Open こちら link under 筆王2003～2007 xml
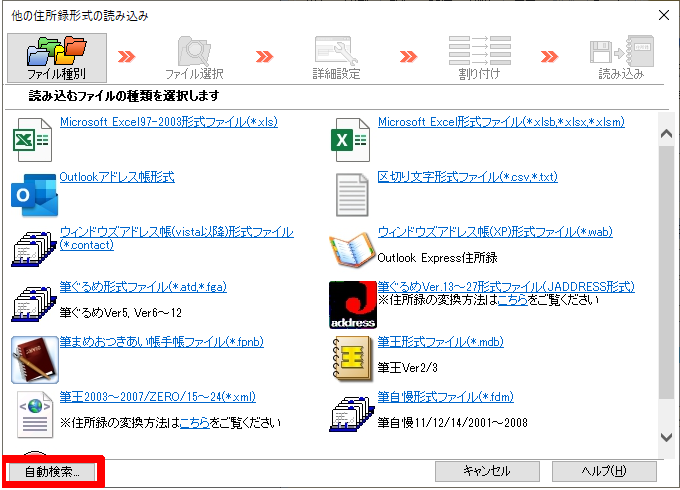 194,422
